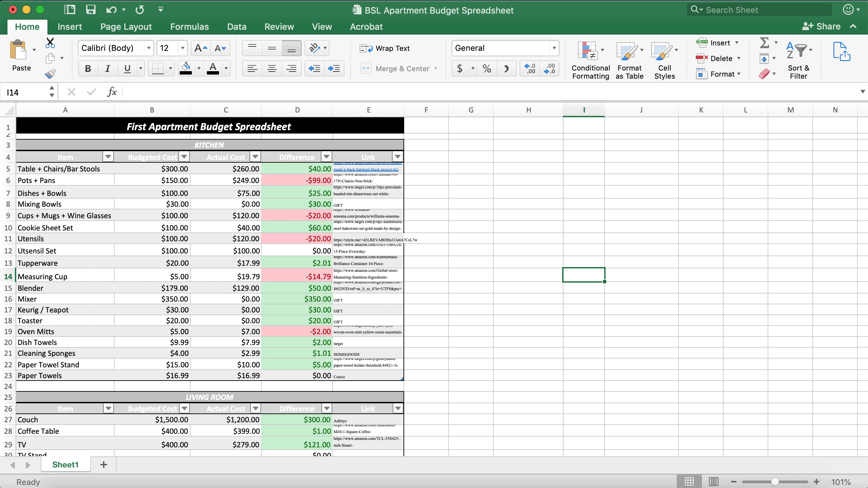Image resolution: width=868 pixels, height=488 pixels.
Task: Switch to the Page Layout tab
Action: point(126,27)
